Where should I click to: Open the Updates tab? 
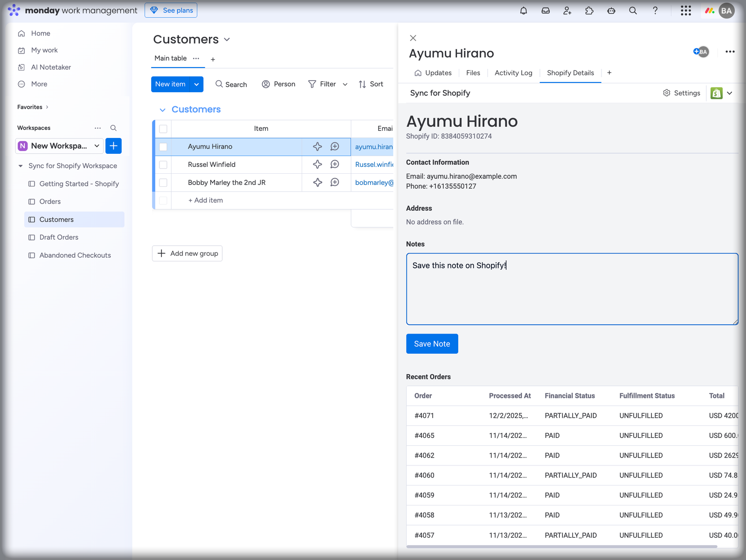(x=433, y=73)
